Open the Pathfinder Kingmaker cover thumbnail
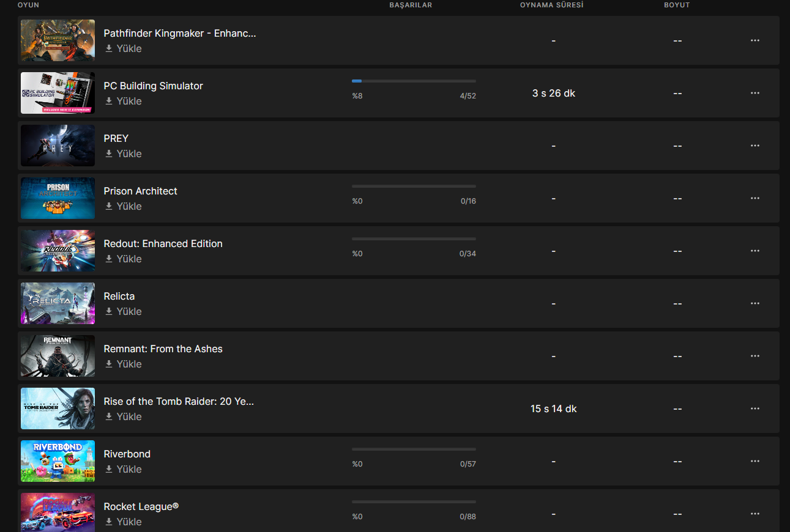The width and height of the screenshot is (790, 532). pos(58,40)
